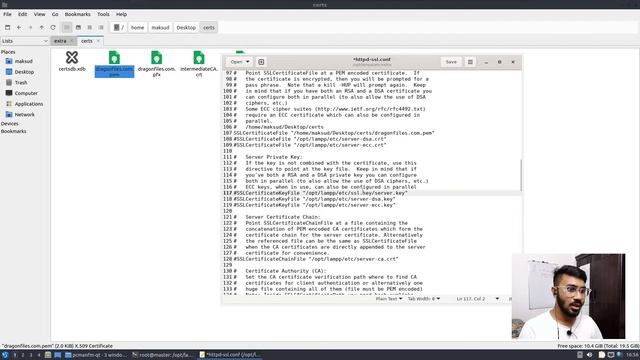Switch to root@master terminal taskbar window
640x360 pixels.
point(163,355)
